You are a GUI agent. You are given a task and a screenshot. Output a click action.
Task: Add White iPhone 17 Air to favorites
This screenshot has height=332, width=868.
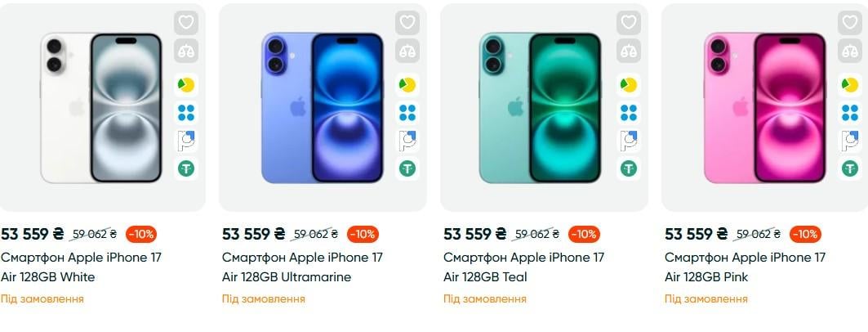point(186,23)
